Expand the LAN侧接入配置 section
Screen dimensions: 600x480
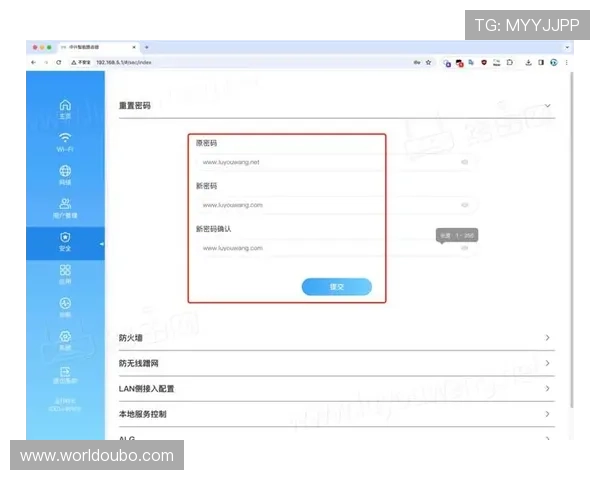(337, 389)
